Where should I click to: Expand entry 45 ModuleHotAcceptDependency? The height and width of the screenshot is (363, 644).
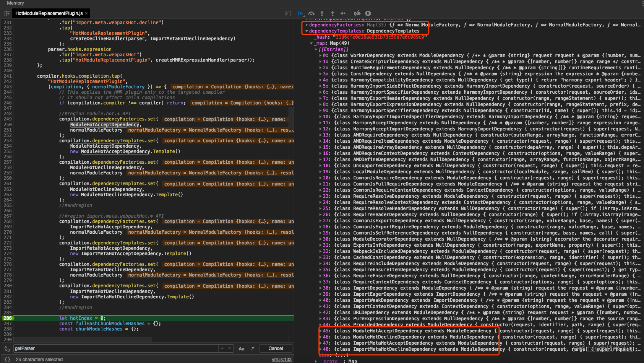pos(320,331)
